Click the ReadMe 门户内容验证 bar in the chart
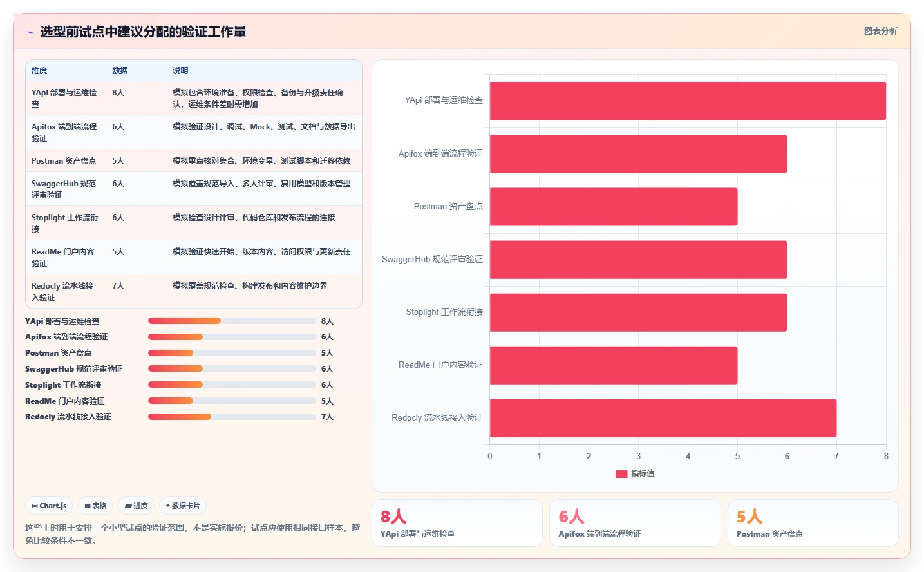 tap(614, 365)
